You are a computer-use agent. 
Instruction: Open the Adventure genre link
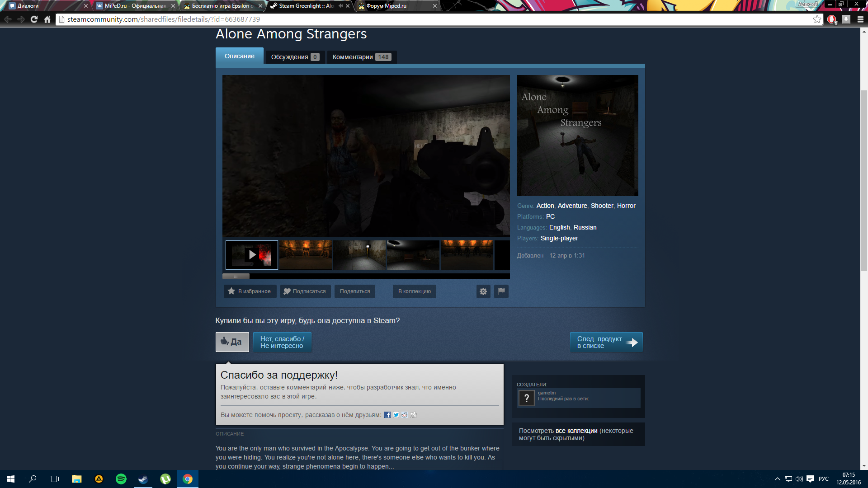[x=572, y=206]
